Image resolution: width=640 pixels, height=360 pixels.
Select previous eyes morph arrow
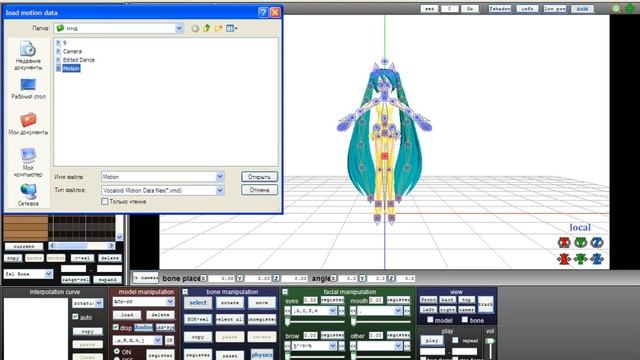pyautogui.click(x=288, y=311)
